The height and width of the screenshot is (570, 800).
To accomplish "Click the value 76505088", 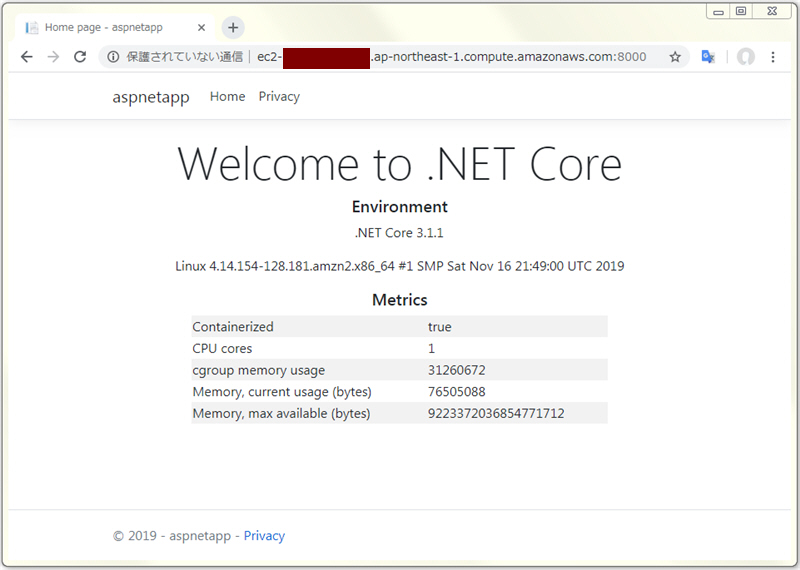I will (457, 391).
